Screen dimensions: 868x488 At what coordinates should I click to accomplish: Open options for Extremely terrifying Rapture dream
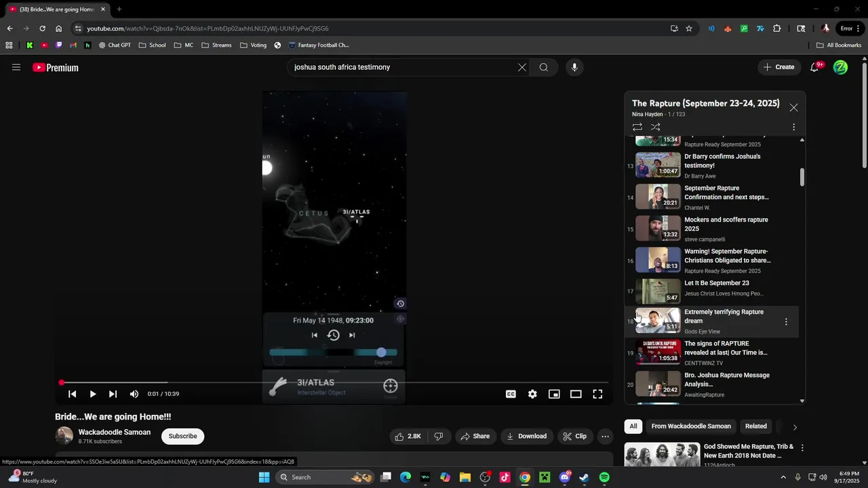pyautogui.click(x=786, y=322)
